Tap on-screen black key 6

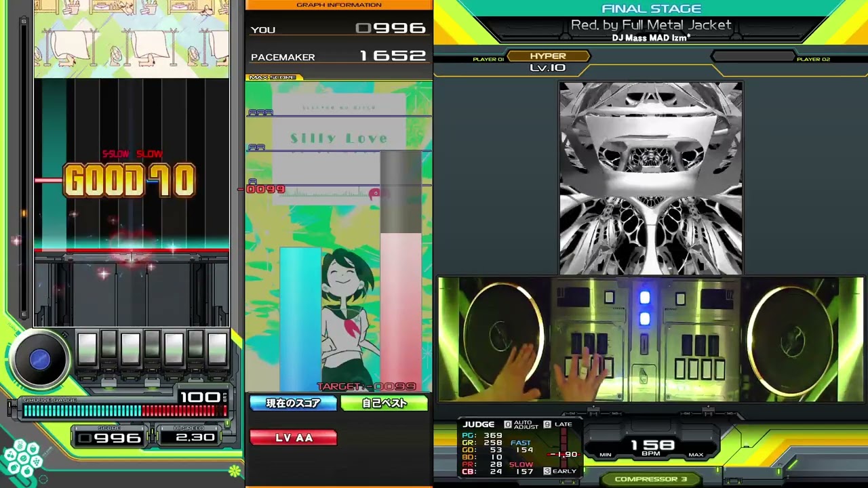(195, 346)
